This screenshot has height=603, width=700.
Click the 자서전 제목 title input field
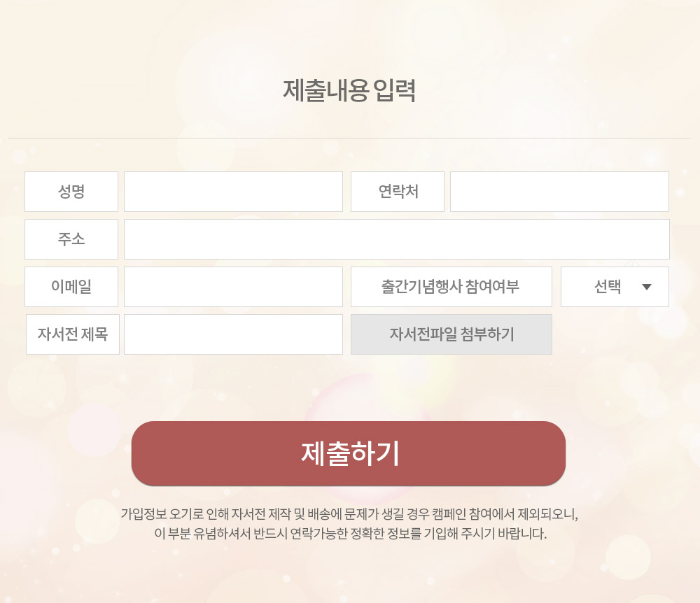233,334
